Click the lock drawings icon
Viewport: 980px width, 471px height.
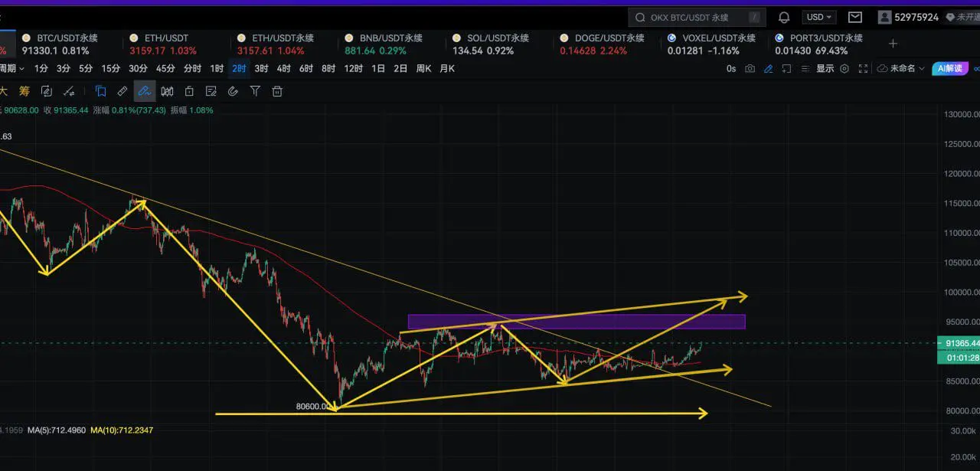tap(189, 91)
